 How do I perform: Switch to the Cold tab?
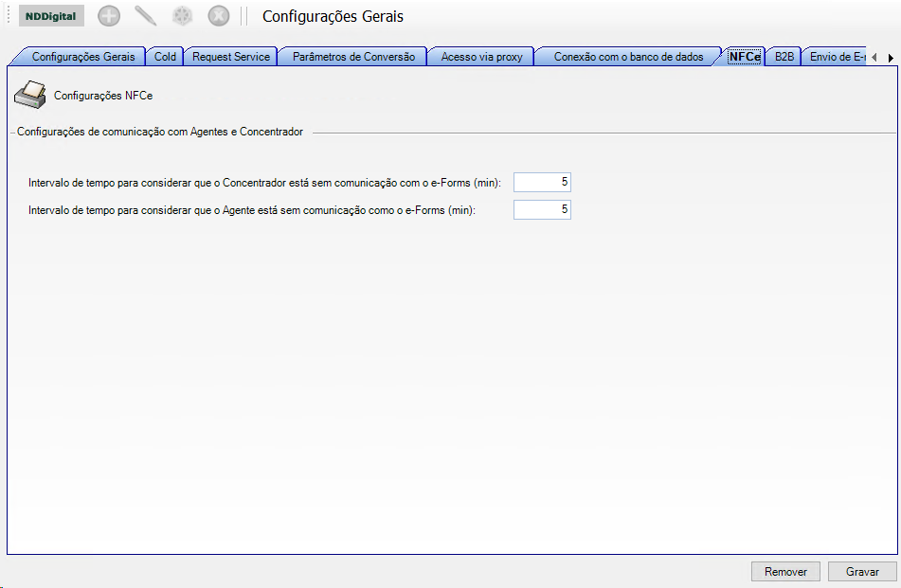click(165, 57)
